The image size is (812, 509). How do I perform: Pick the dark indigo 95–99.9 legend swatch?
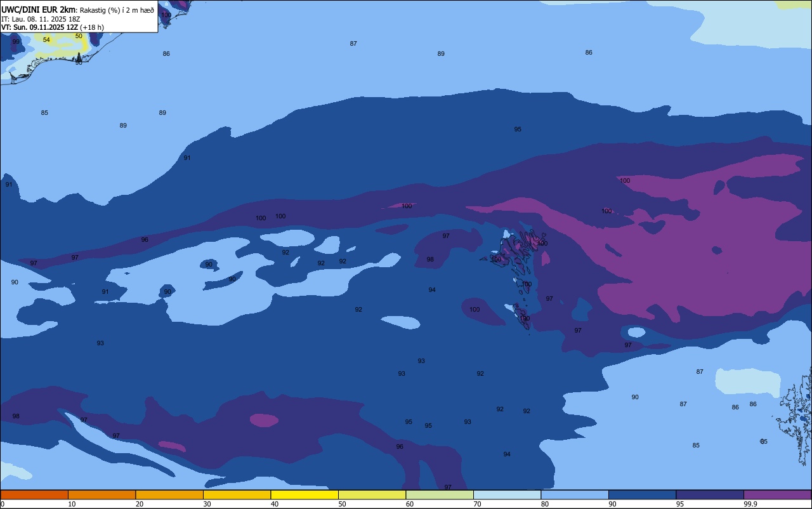click(x=710, y=494)
